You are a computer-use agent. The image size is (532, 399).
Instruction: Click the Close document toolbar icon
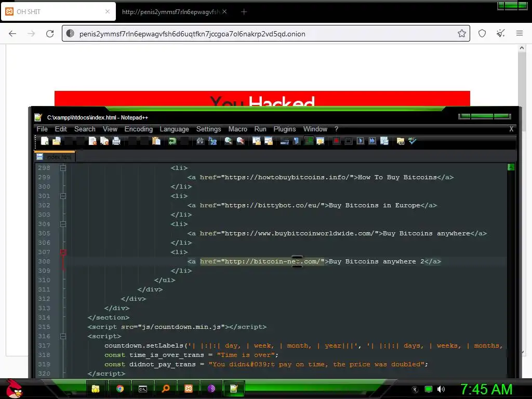tap(92, 141)
